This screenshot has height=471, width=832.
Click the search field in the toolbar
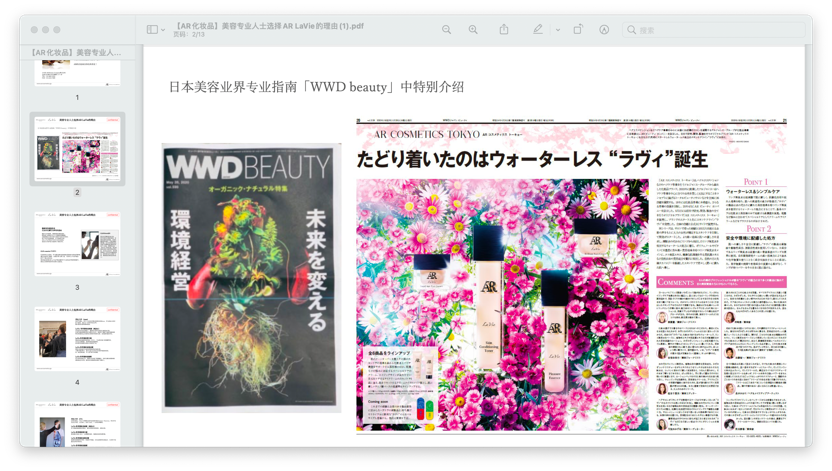tap(714, 30)
